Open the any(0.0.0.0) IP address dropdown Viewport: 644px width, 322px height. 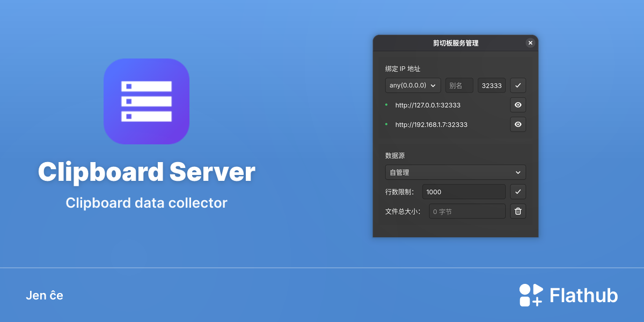(413, 85)
